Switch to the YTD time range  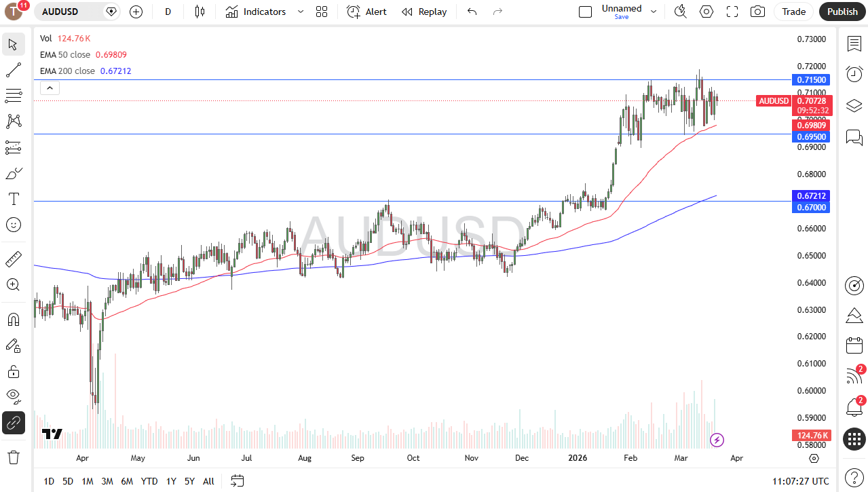tap(149, 481)
